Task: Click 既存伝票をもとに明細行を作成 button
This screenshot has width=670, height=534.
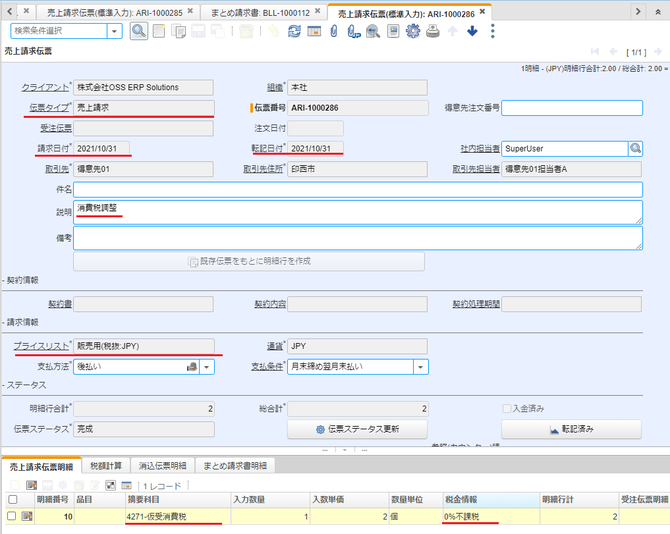Action: coord(249,261)
